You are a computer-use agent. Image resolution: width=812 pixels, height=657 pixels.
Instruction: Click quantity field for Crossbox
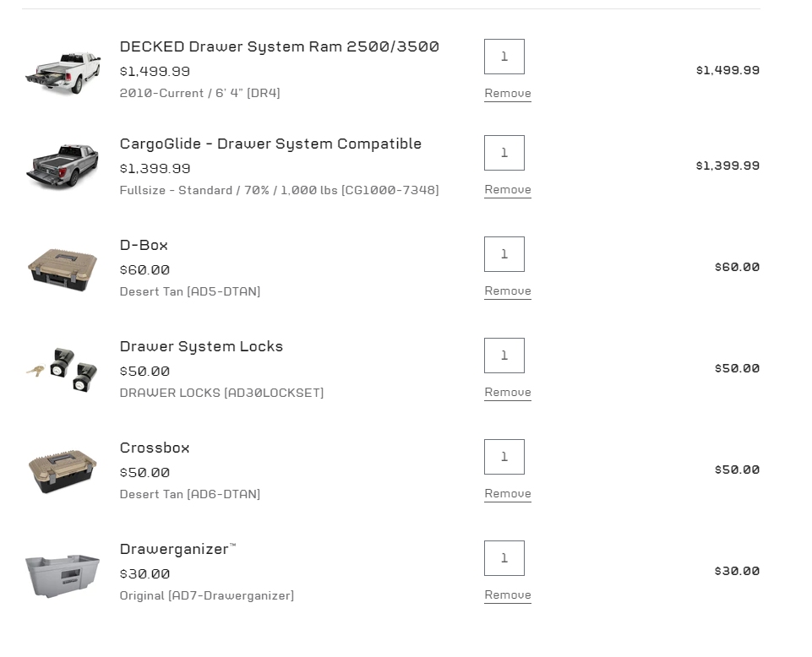pyautogui.click(x=504, y=457)
